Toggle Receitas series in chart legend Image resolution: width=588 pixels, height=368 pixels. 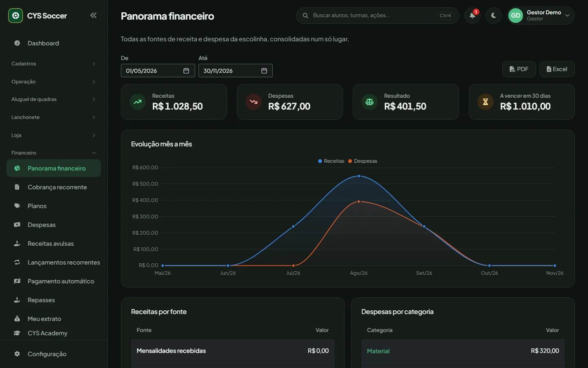click(331, 161)
